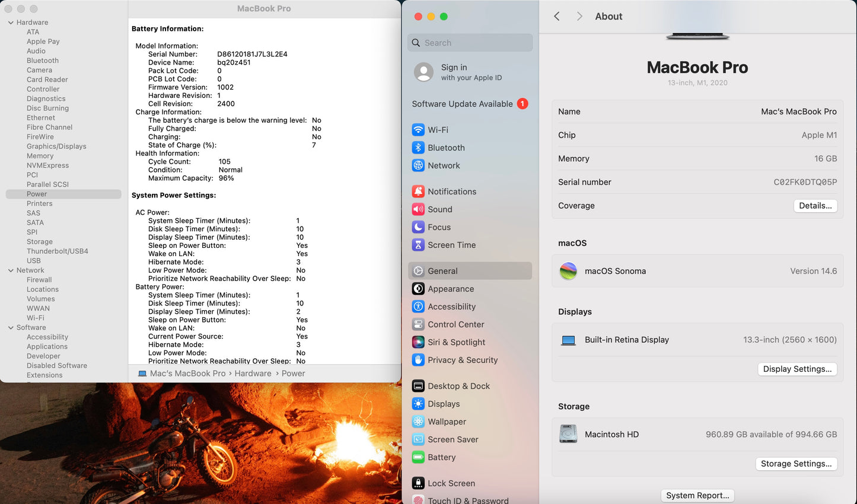
Task: Open Bluetooth settings via its icon
Action: click(x=418, y=148)
